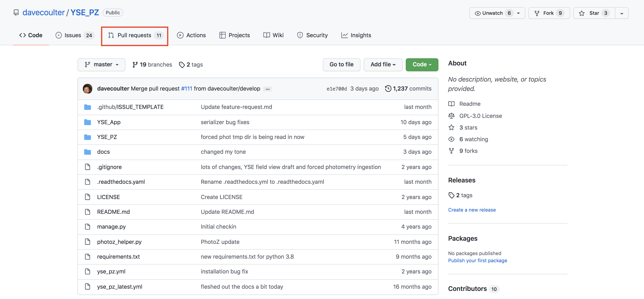
Task: Open the GPL-3.0 License link
Action: coord(481,116)
